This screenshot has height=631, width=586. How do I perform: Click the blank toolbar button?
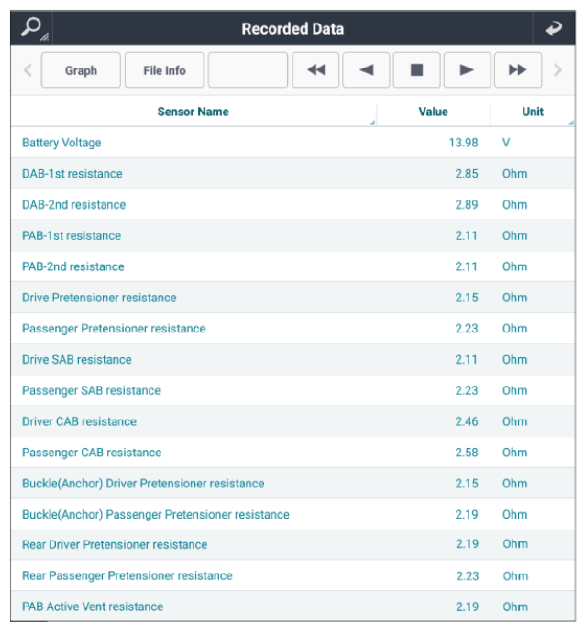click(248, 70)
